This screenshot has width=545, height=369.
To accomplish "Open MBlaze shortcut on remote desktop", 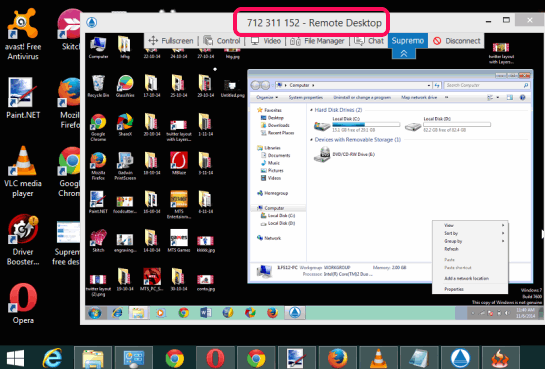I will point(179,163).
